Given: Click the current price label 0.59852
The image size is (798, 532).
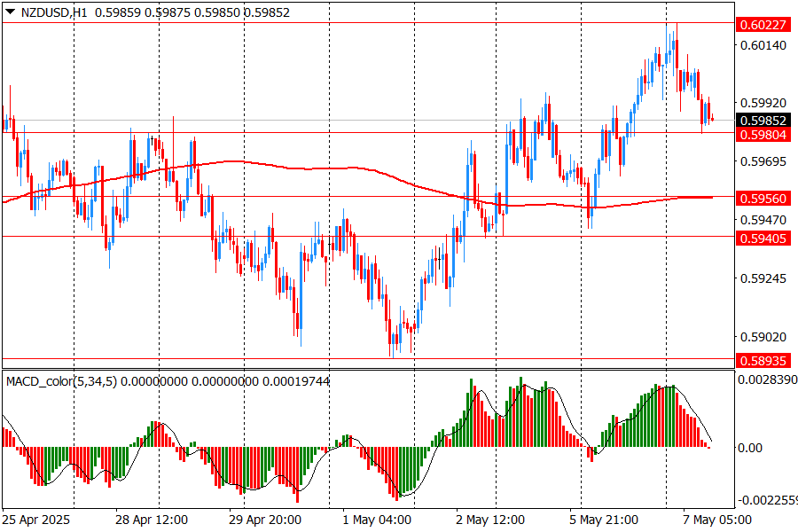Looking at the screenshot, I should (761, 121).
